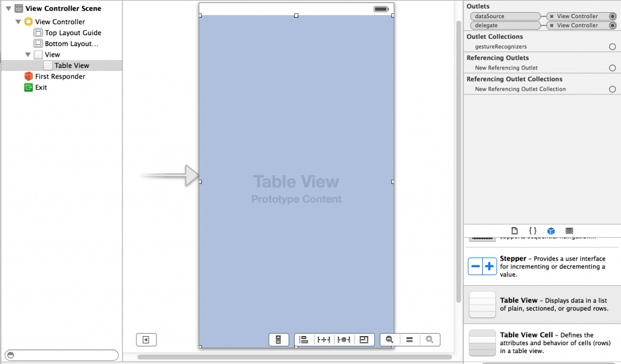Screen dimensions: 621x364
Task: Reset canvas zoom to actual size
Action: point(409,340)
